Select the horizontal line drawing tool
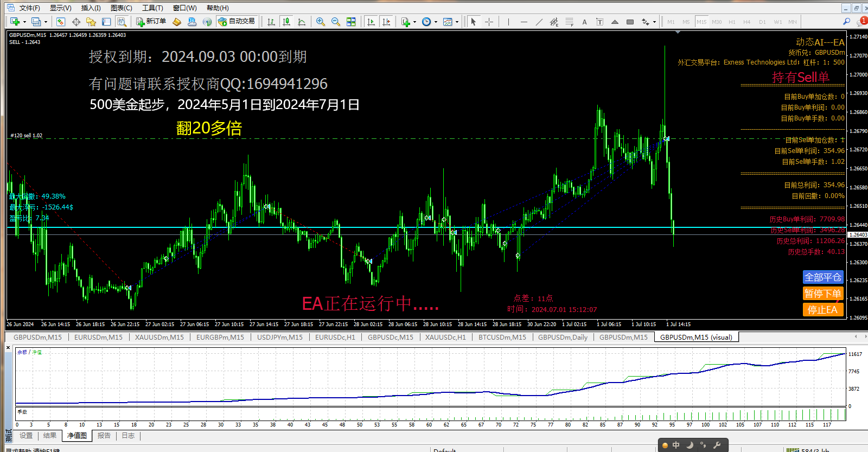The height and width of the screenshot is (452, 868). tap(524, 22)
